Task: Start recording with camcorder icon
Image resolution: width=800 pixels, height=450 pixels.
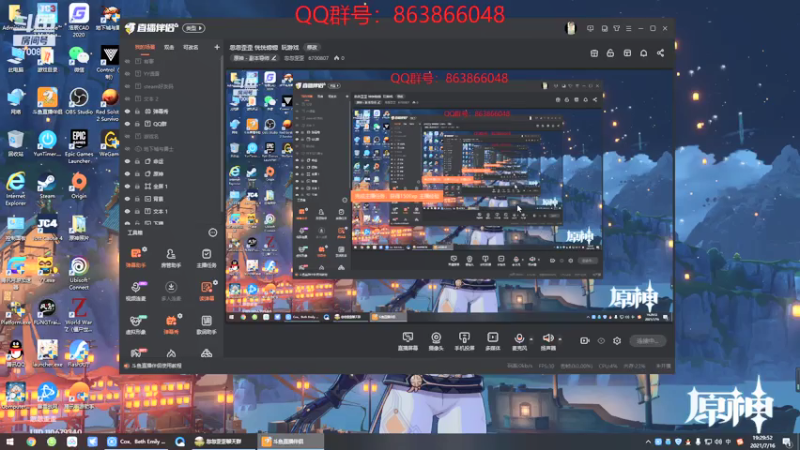Action: tap(585, 341)
